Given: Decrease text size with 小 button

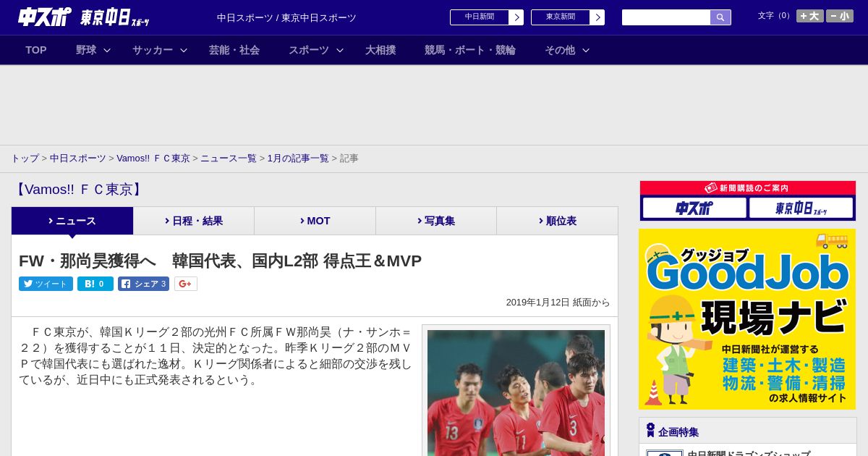Looking at the screenshot, I should [x=840, y=16].
